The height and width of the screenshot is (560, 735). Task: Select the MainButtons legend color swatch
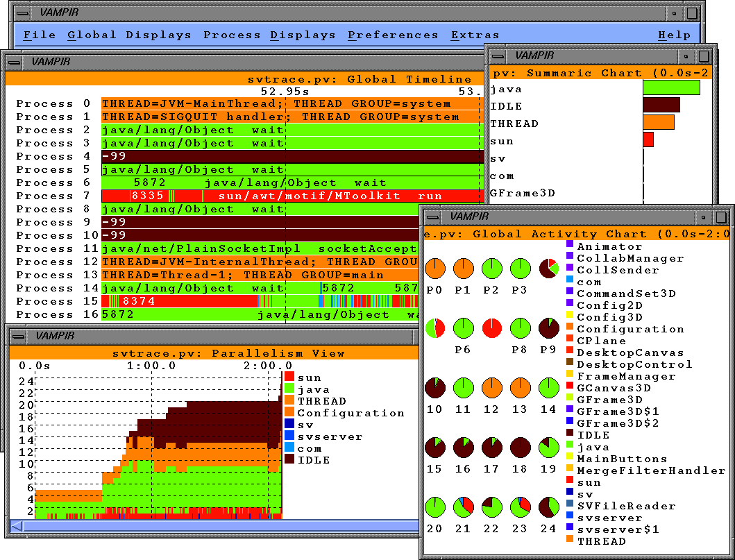(x=570, y=456)
